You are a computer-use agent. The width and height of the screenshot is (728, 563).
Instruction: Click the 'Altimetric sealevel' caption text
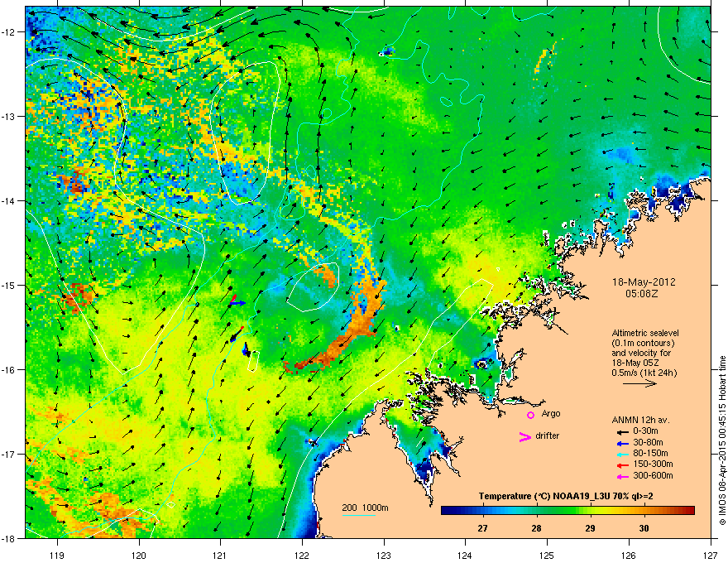tap(645, 333)
